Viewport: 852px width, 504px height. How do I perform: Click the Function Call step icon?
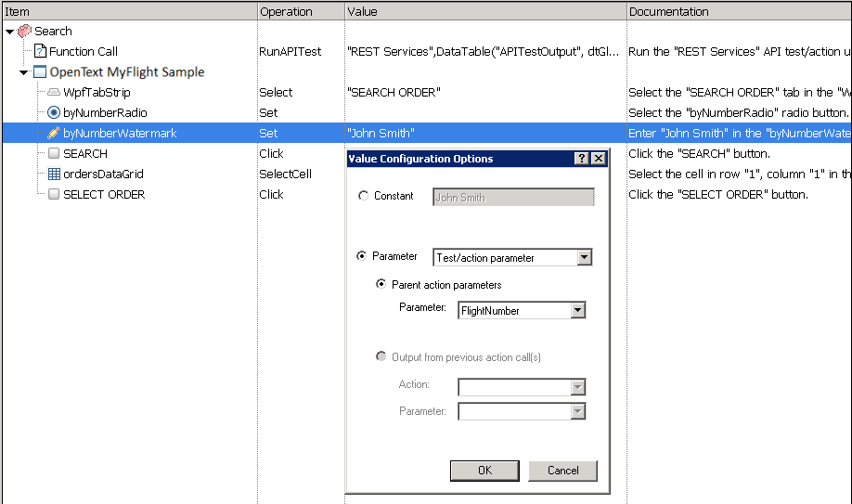click(x=40, y=52)
